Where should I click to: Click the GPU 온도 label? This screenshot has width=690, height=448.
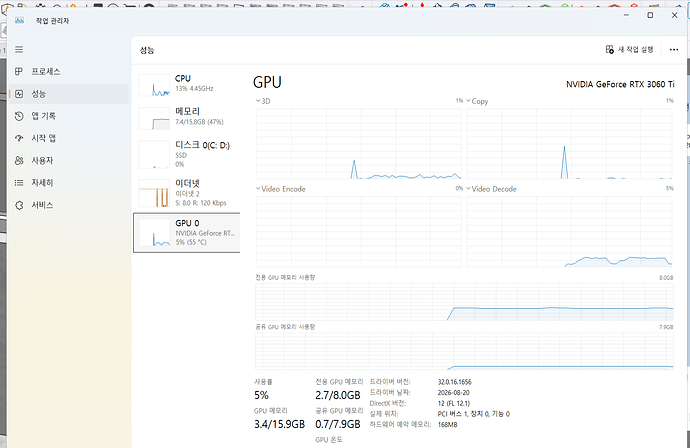click(329, 439)
